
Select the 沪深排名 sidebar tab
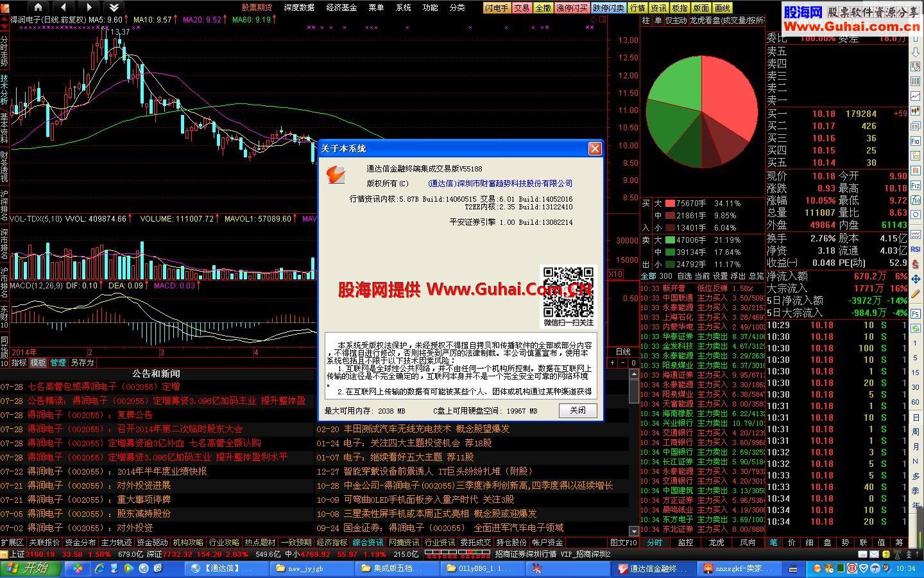coord(4,204)
